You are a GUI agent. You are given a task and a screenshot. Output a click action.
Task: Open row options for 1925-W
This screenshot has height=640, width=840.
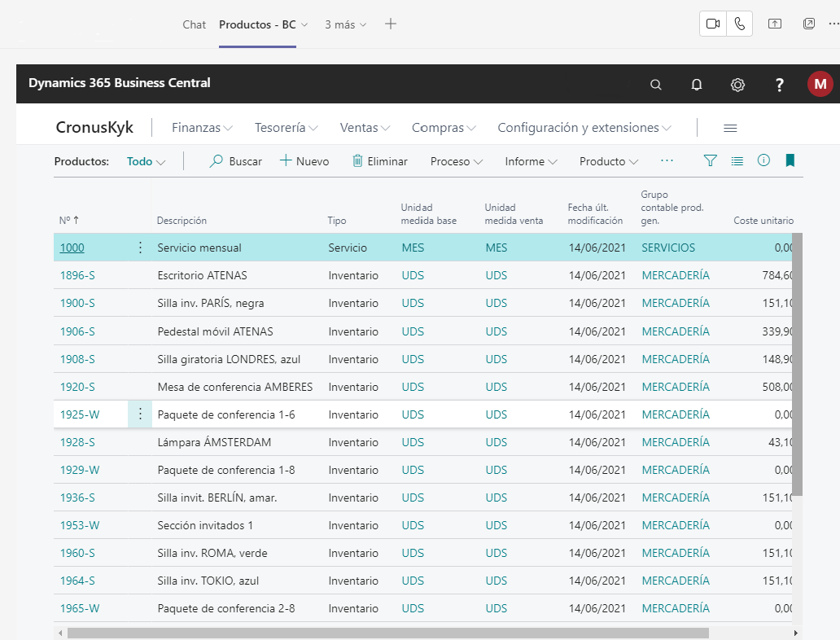pos(140,414)
